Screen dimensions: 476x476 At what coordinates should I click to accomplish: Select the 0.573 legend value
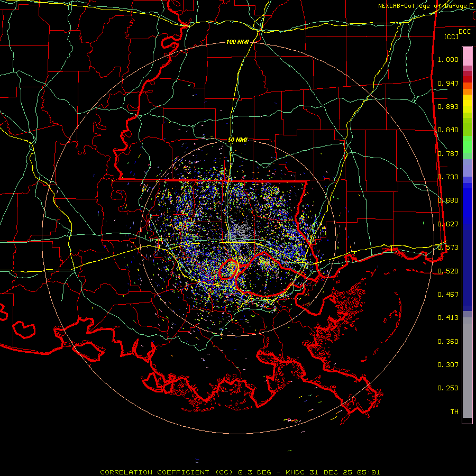coord(448,248)
